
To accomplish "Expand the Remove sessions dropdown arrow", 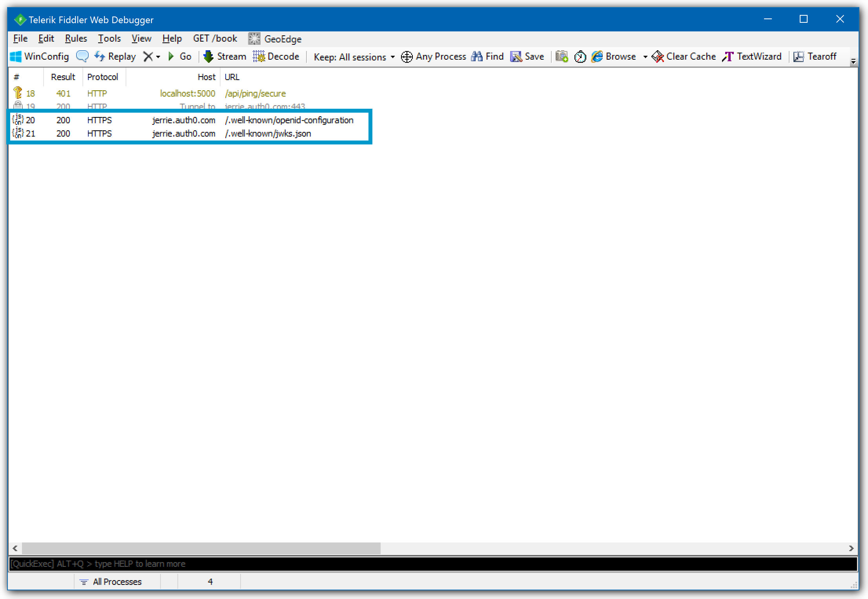I will [158, 57].
